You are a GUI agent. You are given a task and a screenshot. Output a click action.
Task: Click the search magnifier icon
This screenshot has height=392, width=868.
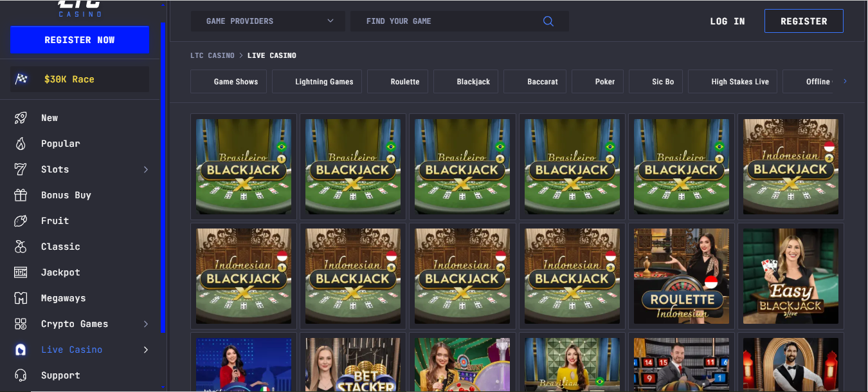pos(548,21)
